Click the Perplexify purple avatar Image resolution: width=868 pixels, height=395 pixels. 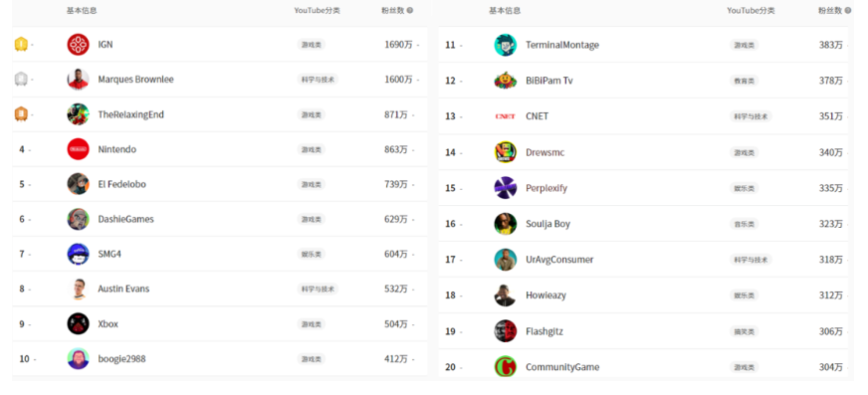click(x=505, y=188)
